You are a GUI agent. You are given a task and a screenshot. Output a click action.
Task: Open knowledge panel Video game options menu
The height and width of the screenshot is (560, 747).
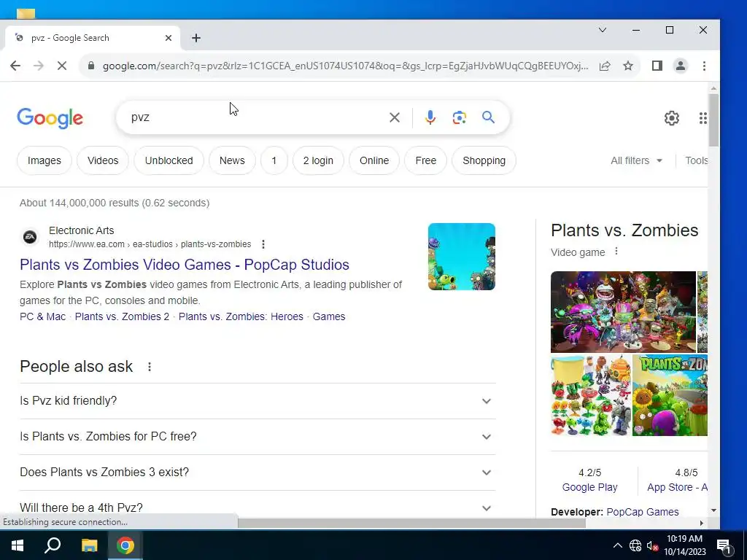616,252
